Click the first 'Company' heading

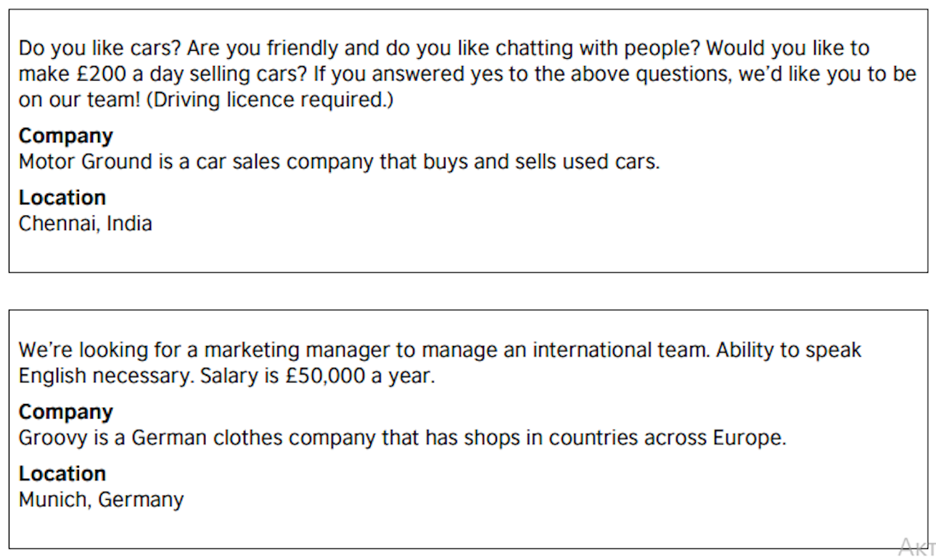coord(66,136)
